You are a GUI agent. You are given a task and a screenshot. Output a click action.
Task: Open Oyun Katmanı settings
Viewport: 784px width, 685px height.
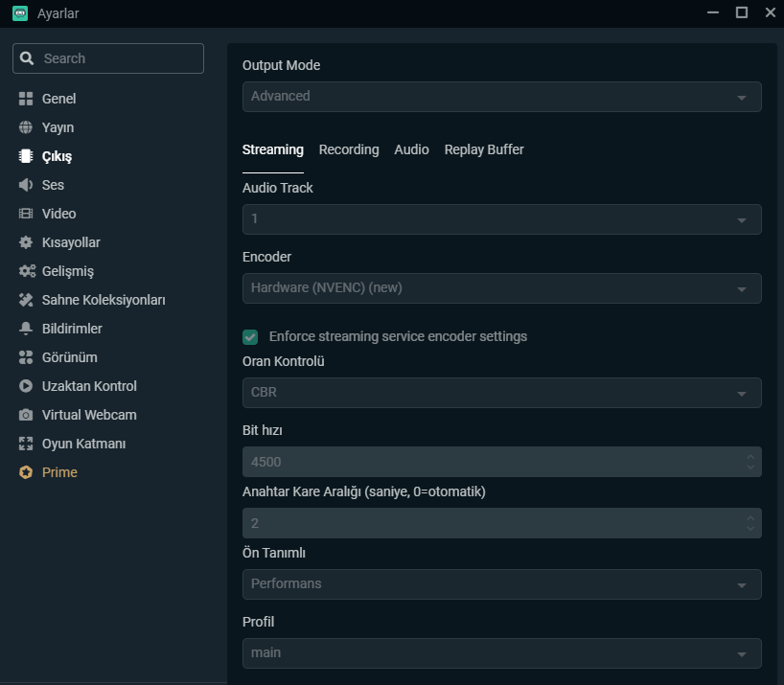(83, 444)
